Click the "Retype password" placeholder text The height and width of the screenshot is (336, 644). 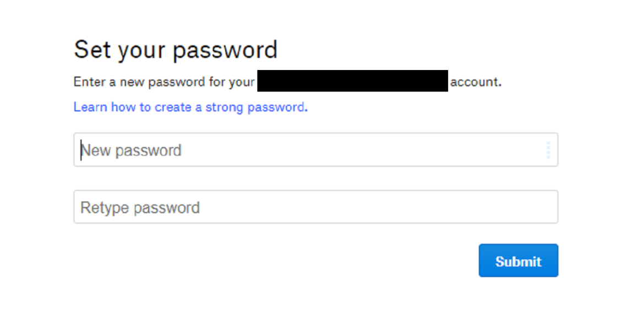pyautogui.click(x=140, y=208)
